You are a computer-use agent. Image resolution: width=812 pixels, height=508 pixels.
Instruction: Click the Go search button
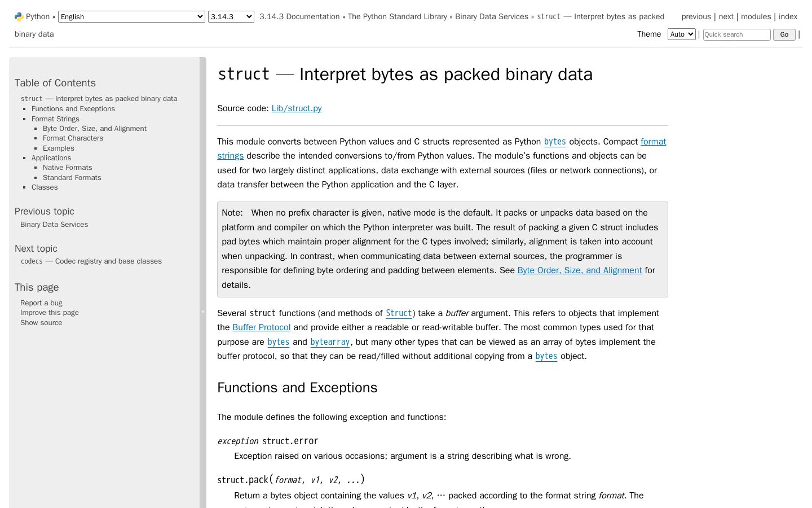click(x=784, y=34)
